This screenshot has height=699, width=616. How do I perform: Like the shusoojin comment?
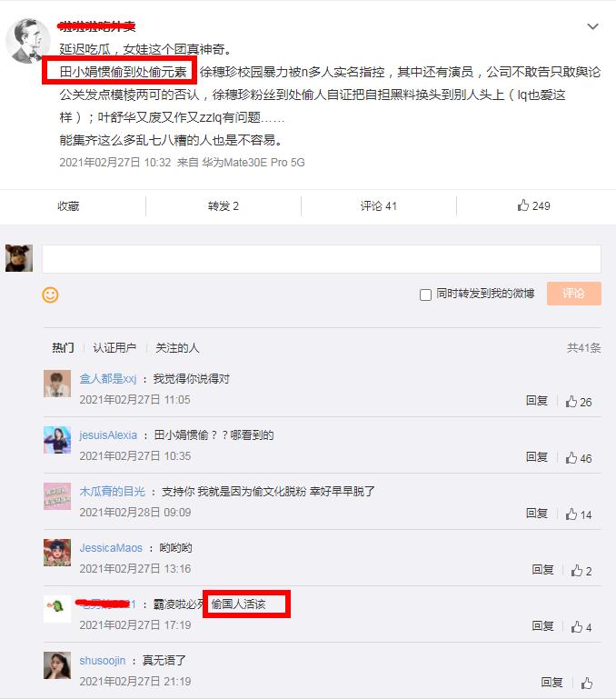click(587, 683)
